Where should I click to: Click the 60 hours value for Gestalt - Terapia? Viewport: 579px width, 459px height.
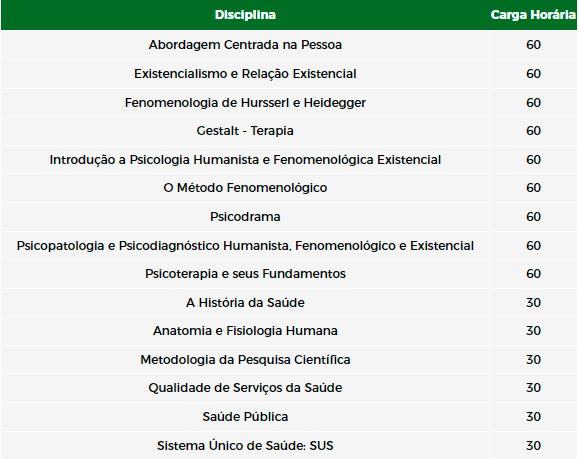coord(533,131)
